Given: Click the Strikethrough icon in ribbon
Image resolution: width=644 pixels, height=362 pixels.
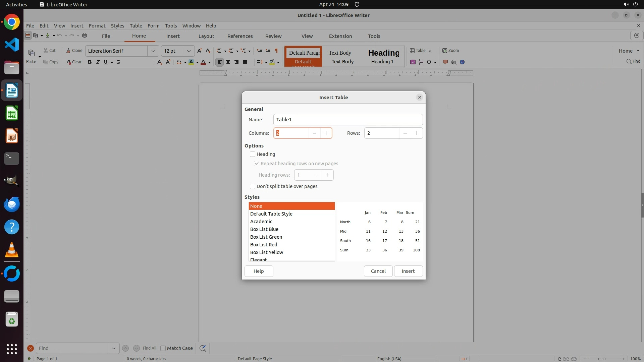Looking at the screenshot, I should (x=118, y=62).
